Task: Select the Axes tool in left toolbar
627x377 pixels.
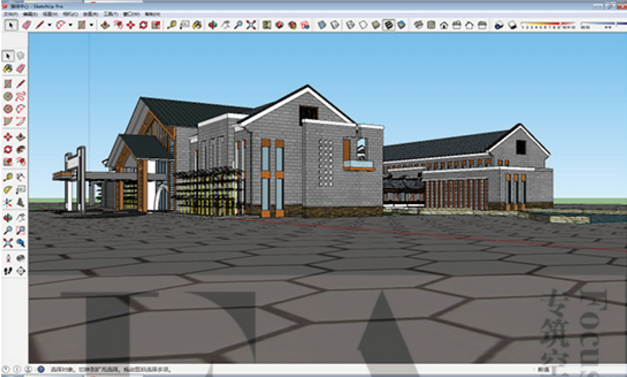Action: (8, 203)
